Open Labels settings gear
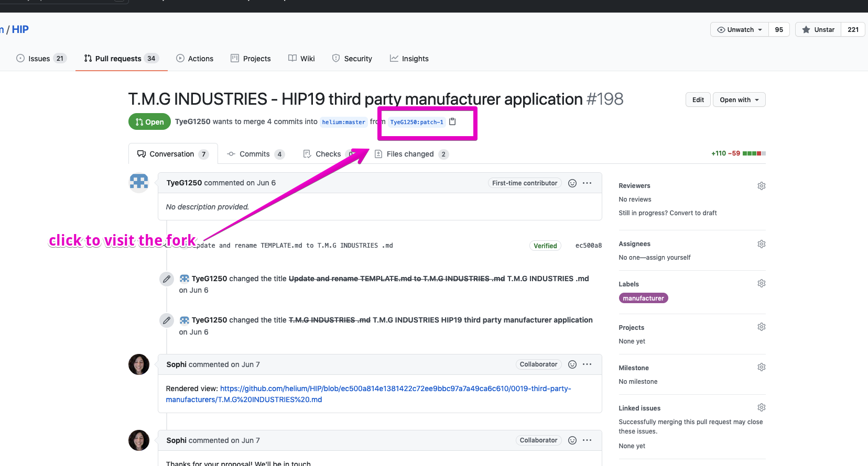 click(x=762, y=283)
